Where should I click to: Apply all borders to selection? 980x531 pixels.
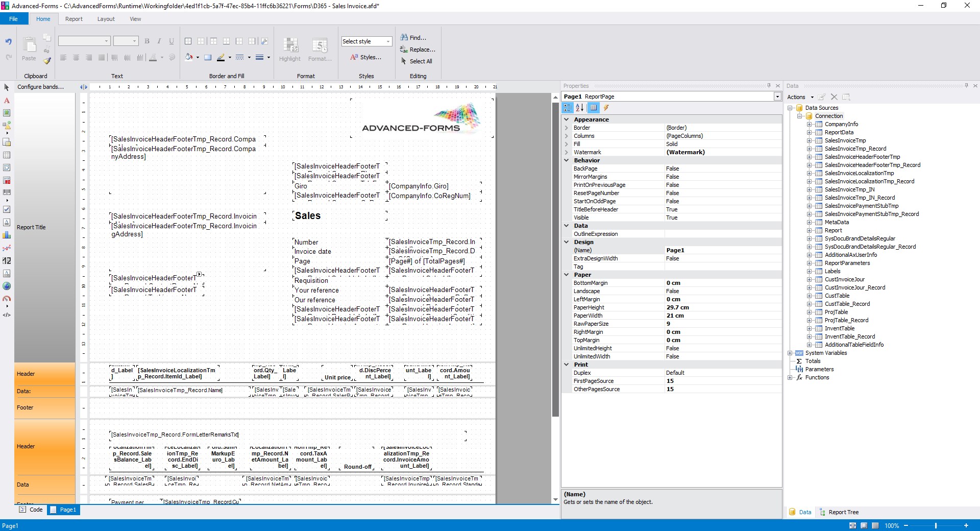coord(188,41)
